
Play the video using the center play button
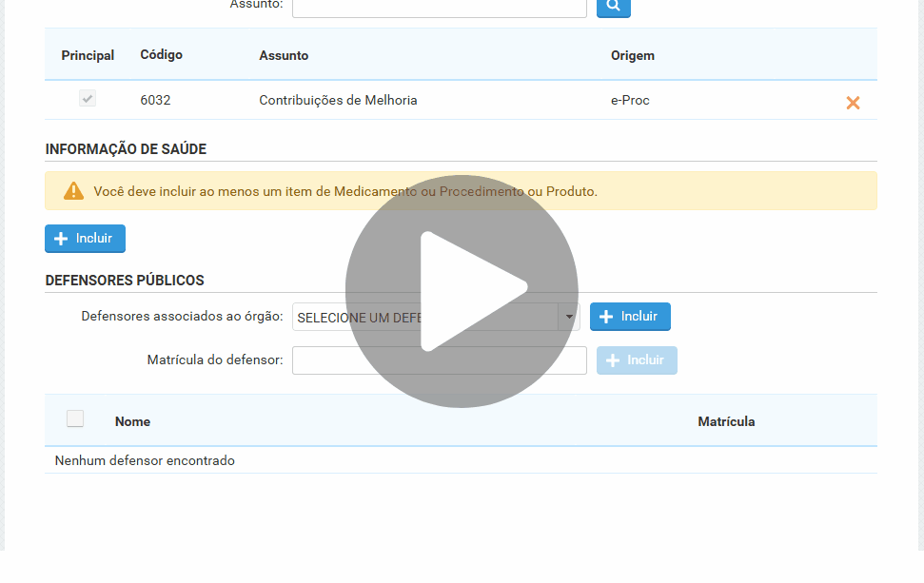click(x=462, y=291)
